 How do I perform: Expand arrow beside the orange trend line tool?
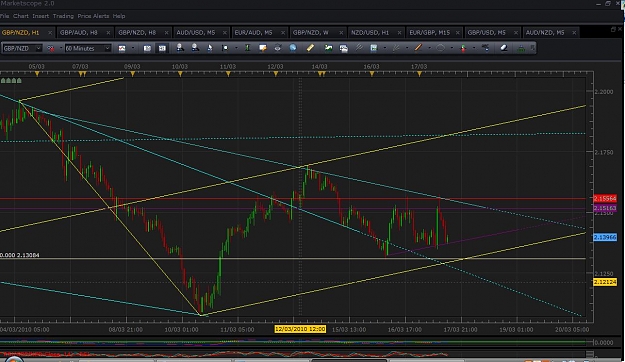click(429, 48)
